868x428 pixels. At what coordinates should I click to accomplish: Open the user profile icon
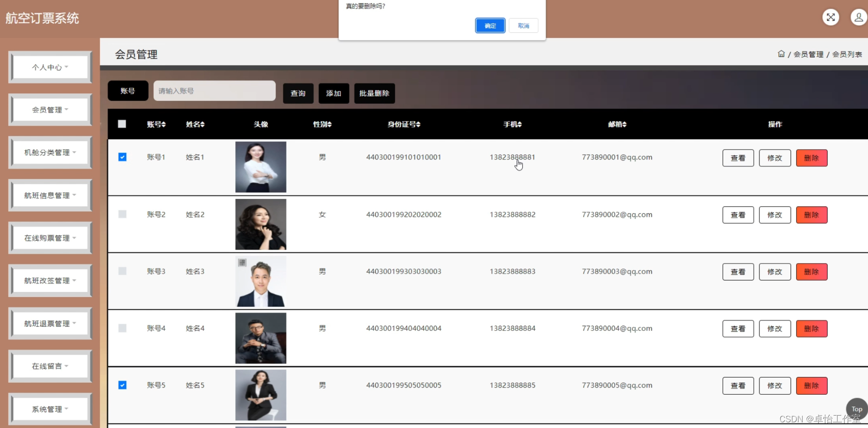(858, 18)
